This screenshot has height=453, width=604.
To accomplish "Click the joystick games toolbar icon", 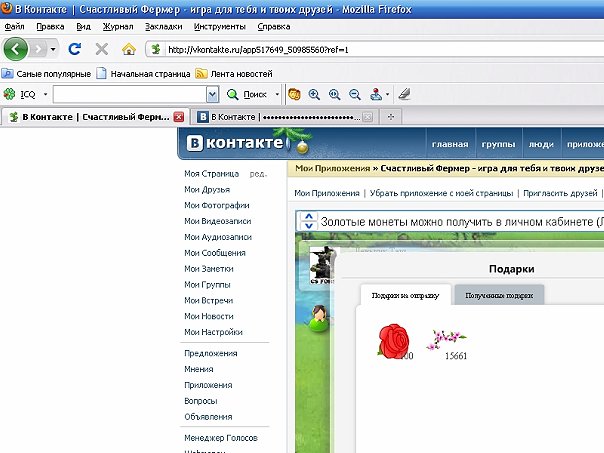I will (376, 94).
